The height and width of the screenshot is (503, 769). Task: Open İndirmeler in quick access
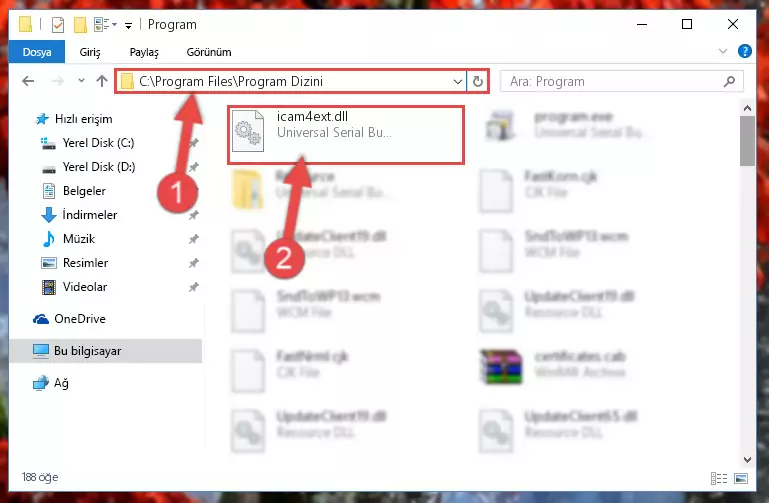(90, 215)
